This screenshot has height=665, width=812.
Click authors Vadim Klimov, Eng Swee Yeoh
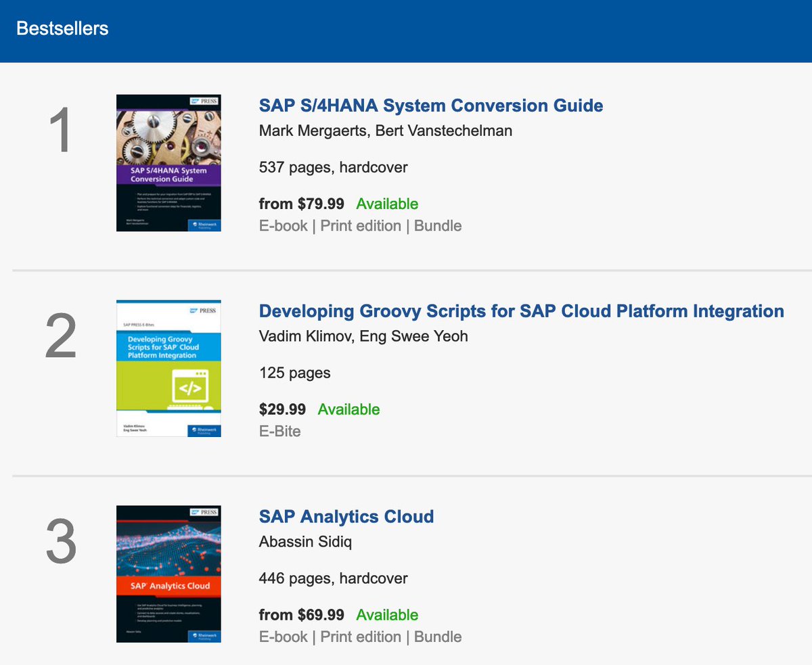pyautogui.click(x=363, y=337)
